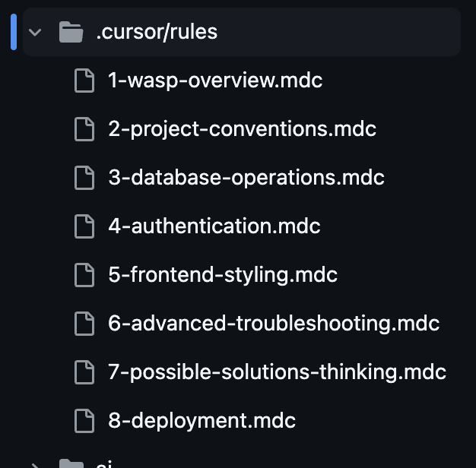Expand the collapsed folder below 8-deployment.mdc
Viewport: 476px width, 468px height.
click(x=35, y=465)
